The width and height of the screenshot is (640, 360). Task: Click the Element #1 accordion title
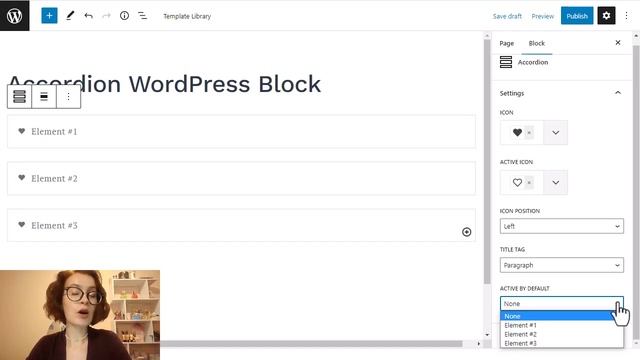click(x=54, y=131)
